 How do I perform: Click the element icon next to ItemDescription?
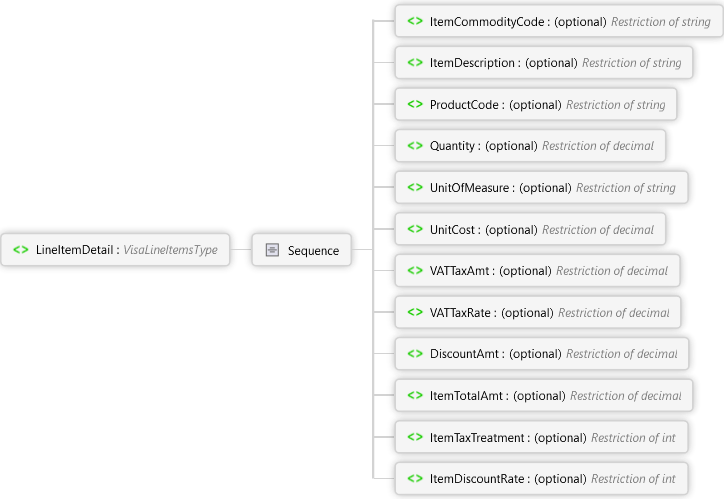414,63
